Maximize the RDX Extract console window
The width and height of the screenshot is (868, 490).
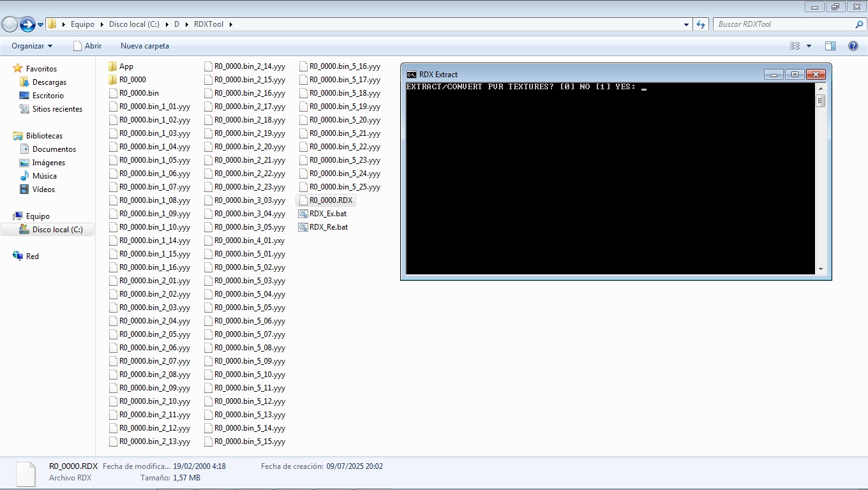coord(795,74)
